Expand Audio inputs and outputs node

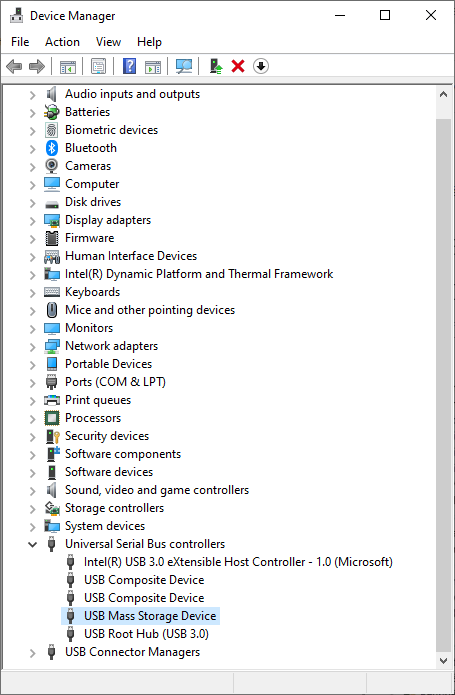32,94
